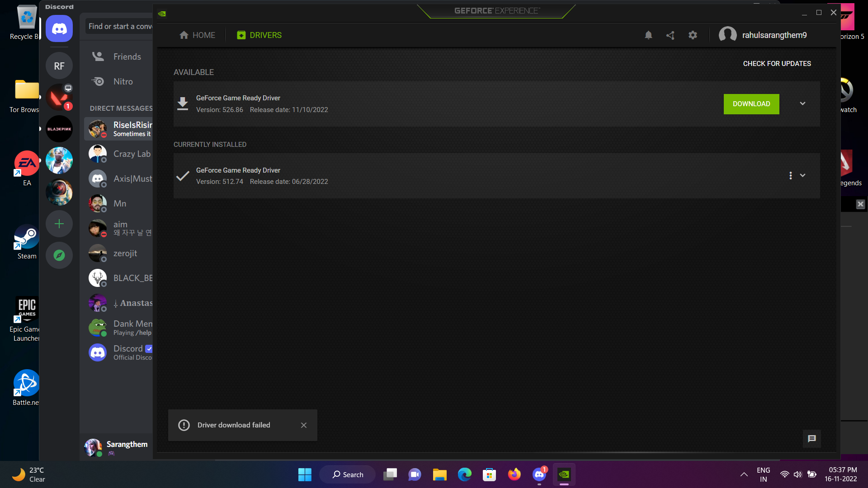Expand the currently installed driver chevron
The width and height of the screenshot is (868, 488).
(x=803, y=175)
